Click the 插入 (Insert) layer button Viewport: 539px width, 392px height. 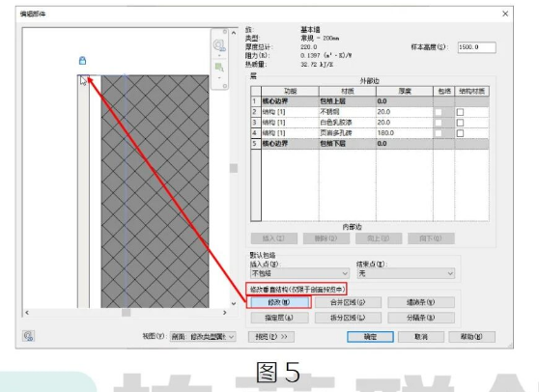pyautogui.click(x=274, y=238)
